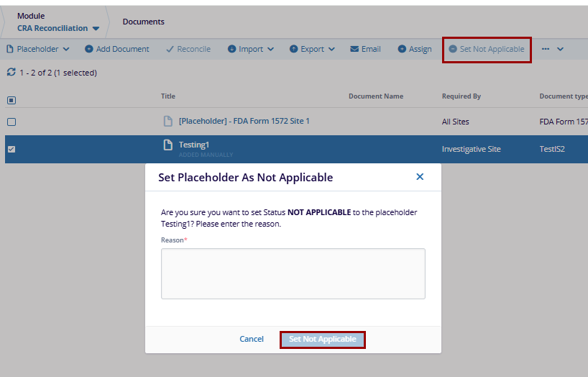The height and width of the screenshot is (377, 588).
Task: Open the CRA Reconciliation module selector
Action: click(x=58, y=29)
